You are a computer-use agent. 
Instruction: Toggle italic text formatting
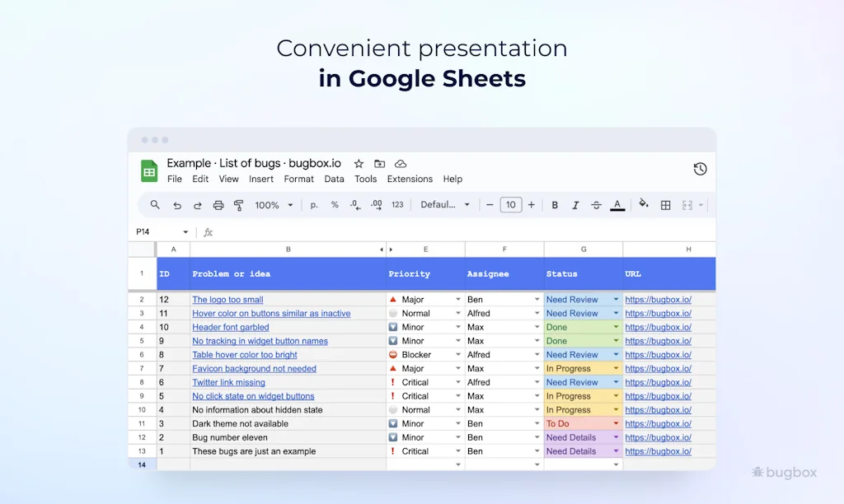tap(575, 205)
